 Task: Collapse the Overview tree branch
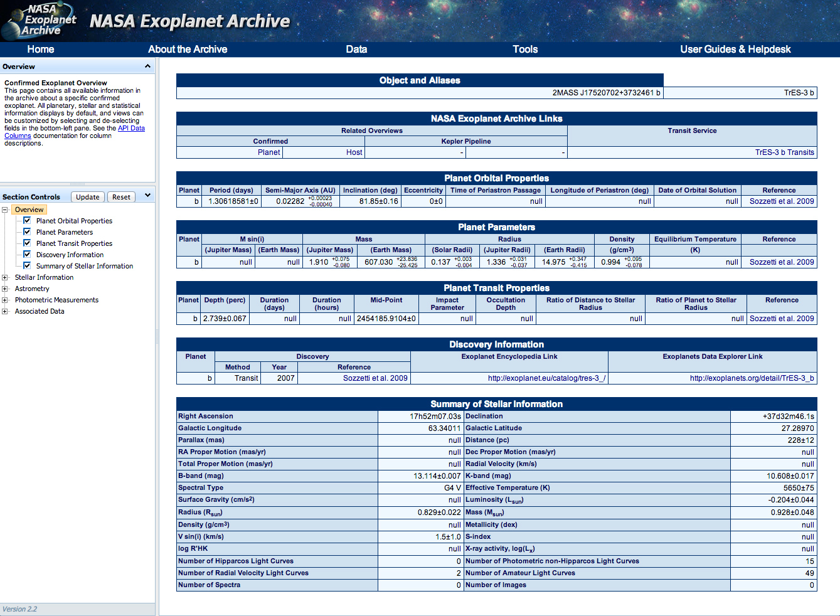pyautogui.click(x=4, y=209)
